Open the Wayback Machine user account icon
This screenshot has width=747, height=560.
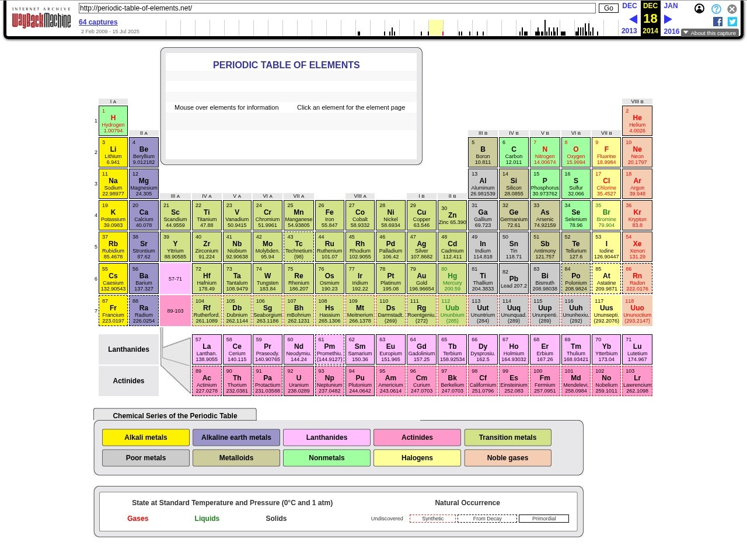[699, 9]
